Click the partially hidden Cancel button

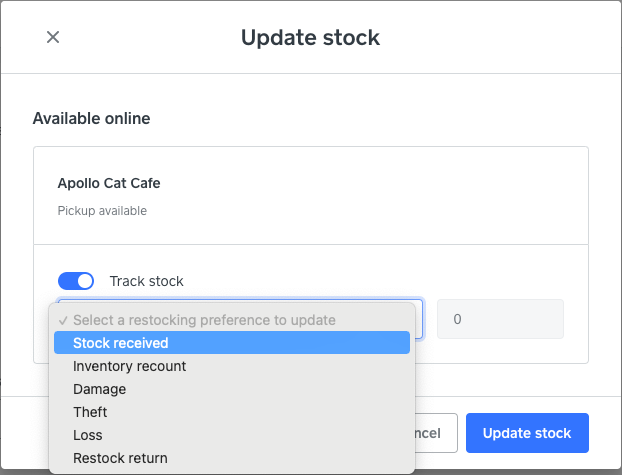[x=436, y=433]
